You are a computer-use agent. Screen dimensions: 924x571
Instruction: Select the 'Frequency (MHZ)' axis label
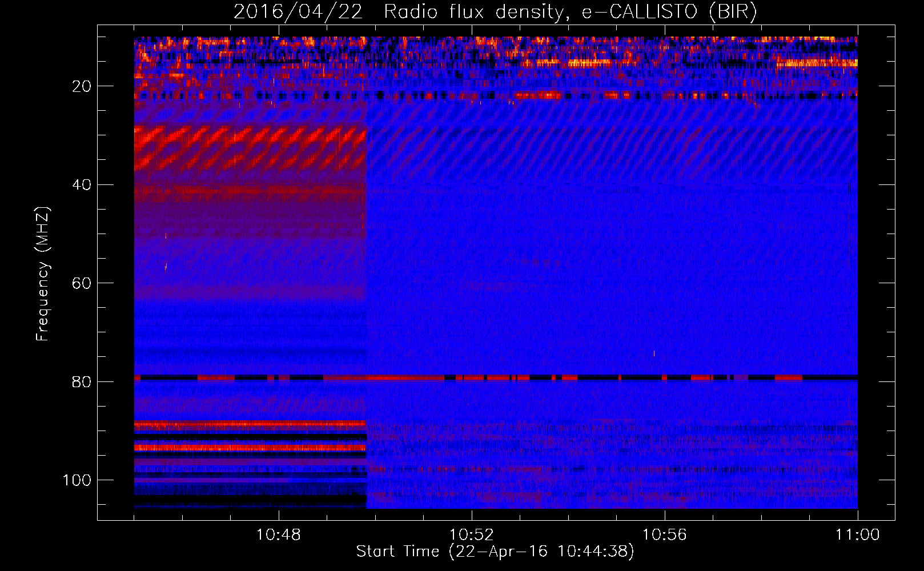(x=43, y=275)
